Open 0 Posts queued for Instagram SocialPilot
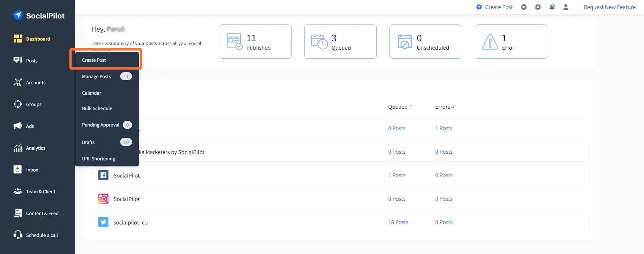 (x=397, y=199)
